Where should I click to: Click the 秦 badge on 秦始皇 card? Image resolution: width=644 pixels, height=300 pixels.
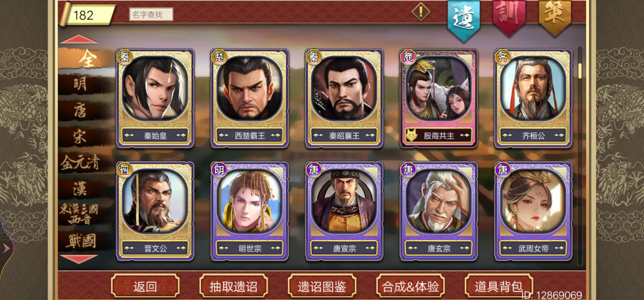pyautogui.click(x=124, y=57)
